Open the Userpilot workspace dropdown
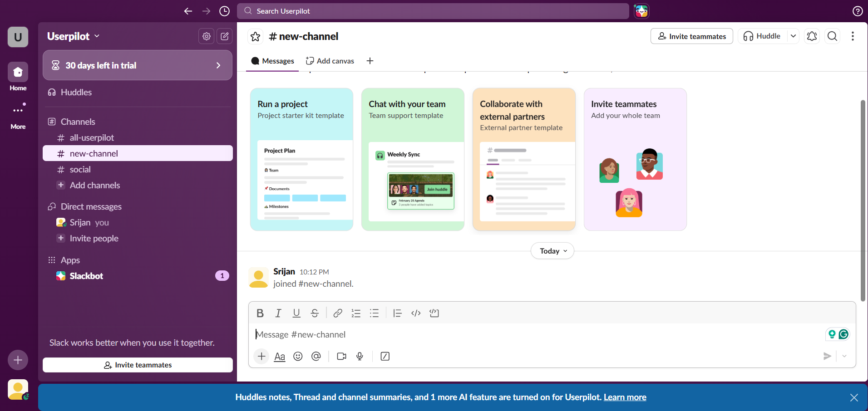 pos(73,36)
